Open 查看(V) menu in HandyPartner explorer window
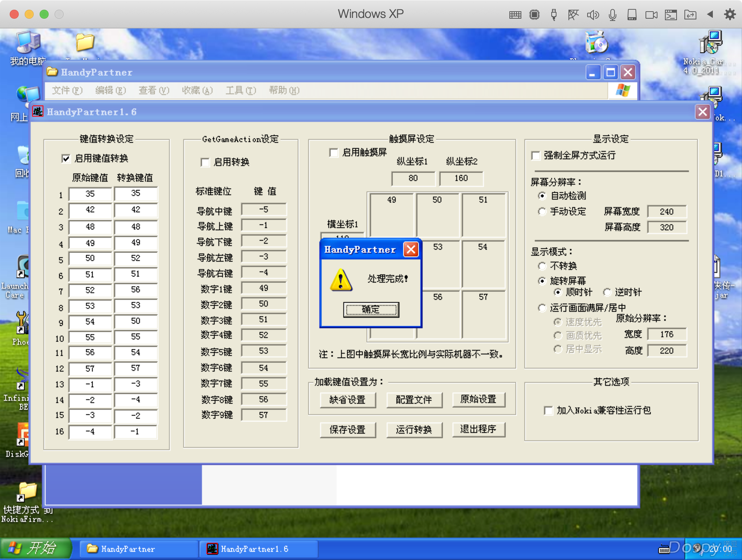742x560 pixels. (x=154, y=90)
